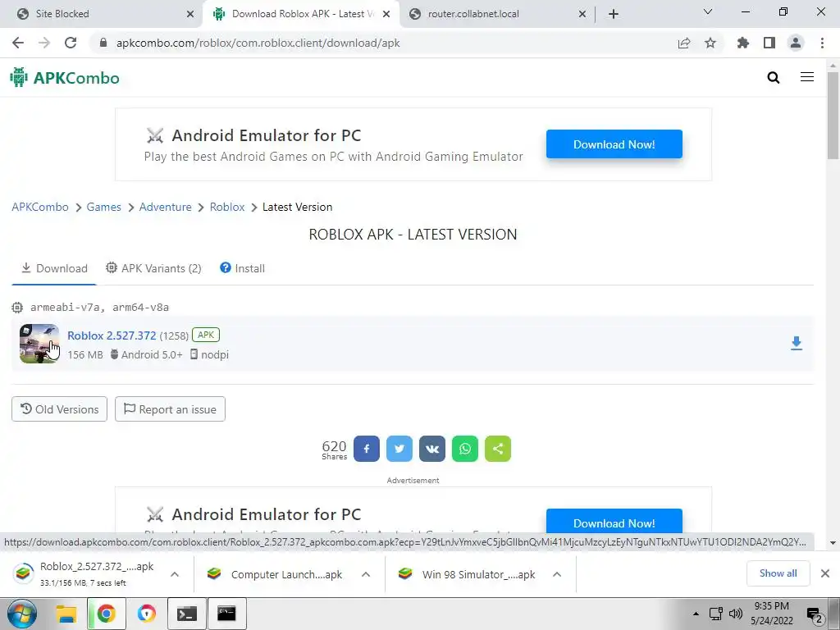Click the browser forward arrow

(x=44, y=43)
